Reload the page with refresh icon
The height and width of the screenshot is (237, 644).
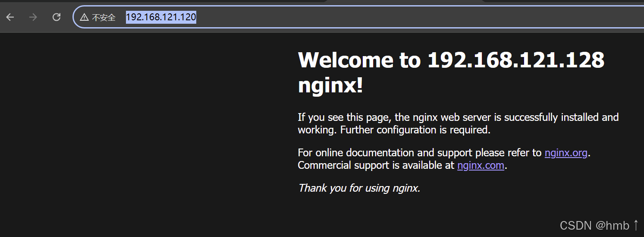coord(56,17)
